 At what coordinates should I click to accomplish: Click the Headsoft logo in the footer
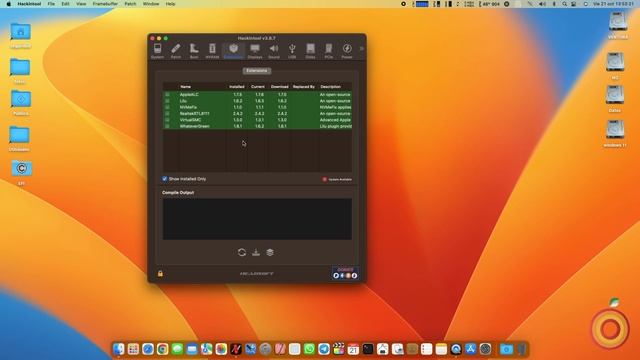coord(257,273)
